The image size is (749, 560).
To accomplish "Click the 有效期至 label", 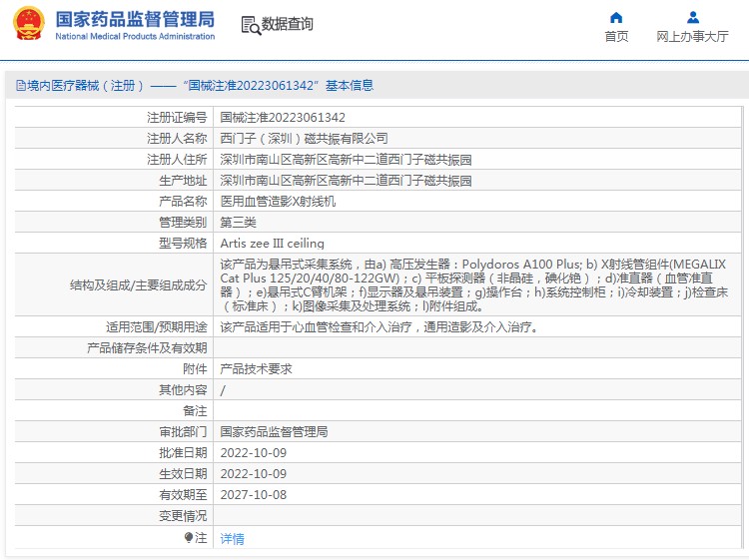I will coord(183,495).
